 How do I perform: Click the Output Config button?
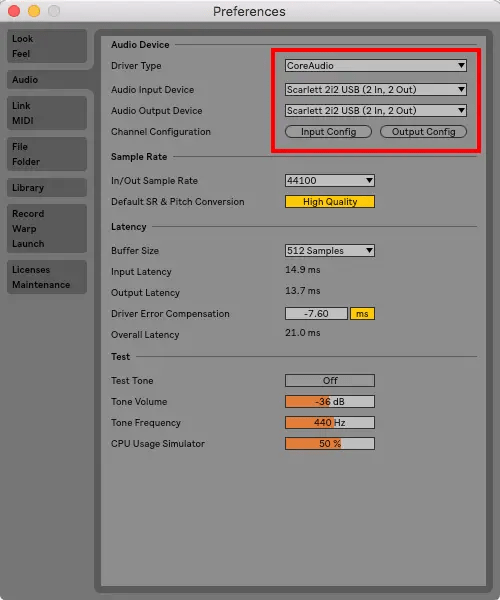pos(423,132)
